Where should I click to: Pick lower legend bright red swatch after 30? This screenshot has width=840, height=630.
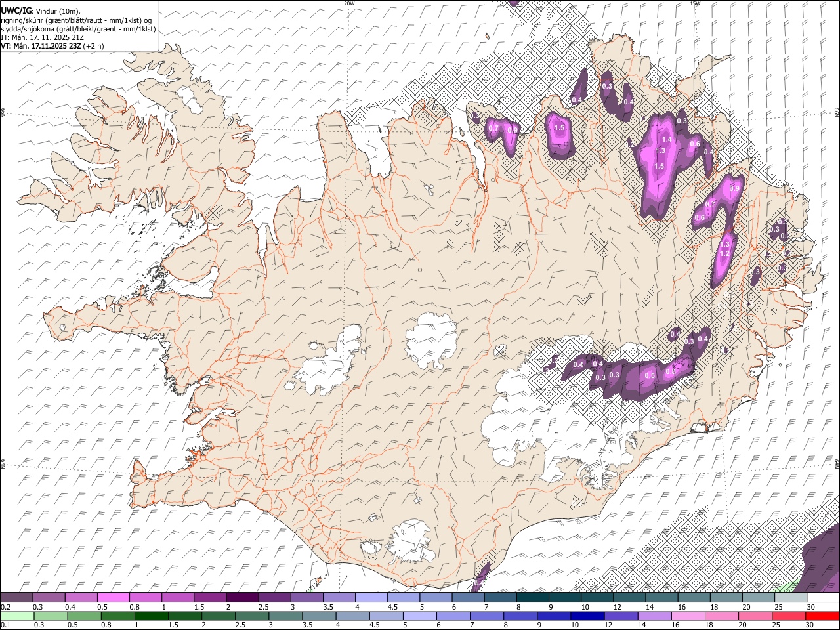[x=822, y=616]
